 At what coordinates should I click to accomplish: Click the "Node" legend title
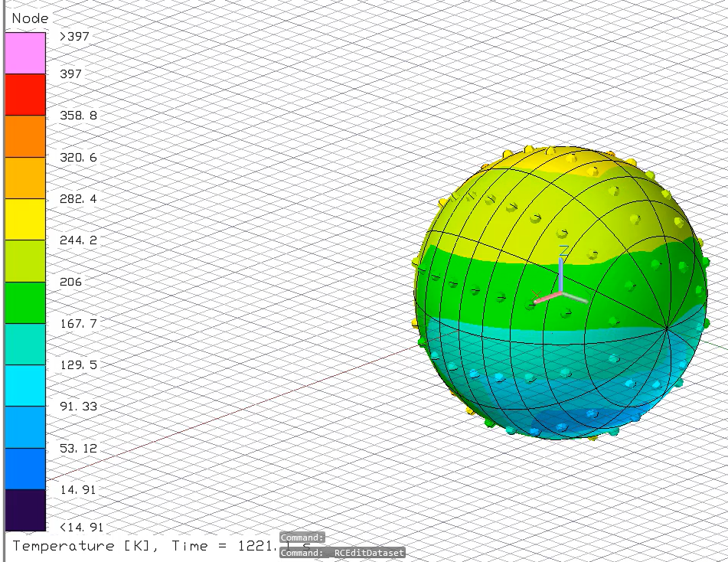point(30,18)
